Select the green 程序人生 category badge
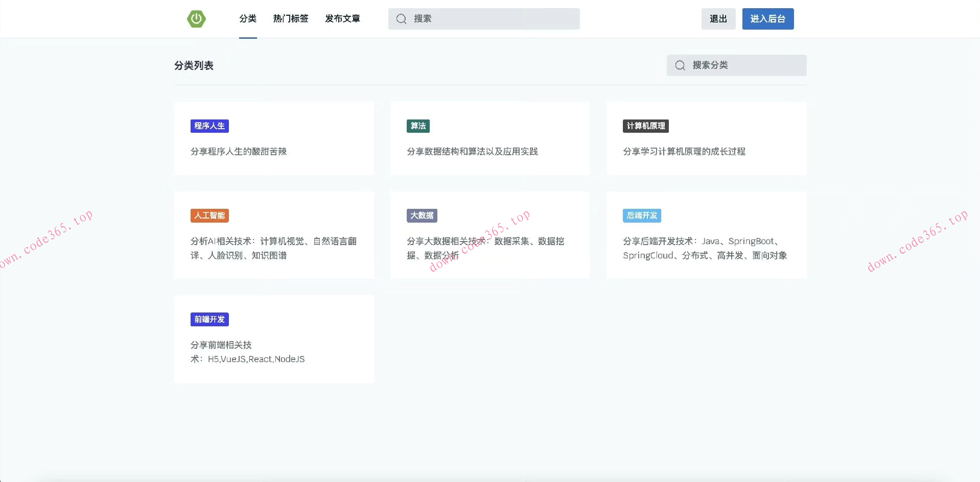Image resolution: width=980 pixels, height=482 pixels. (209, 126)
